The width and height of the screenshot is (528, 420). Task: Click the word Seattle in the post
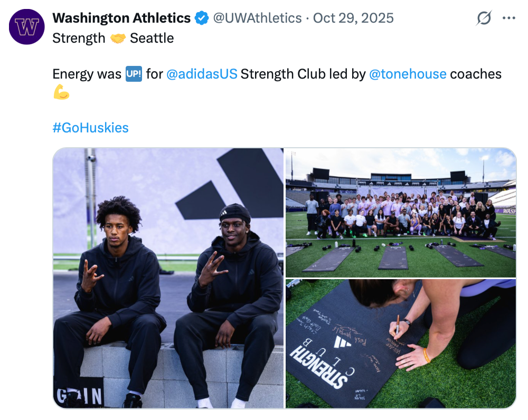(152, 39)
